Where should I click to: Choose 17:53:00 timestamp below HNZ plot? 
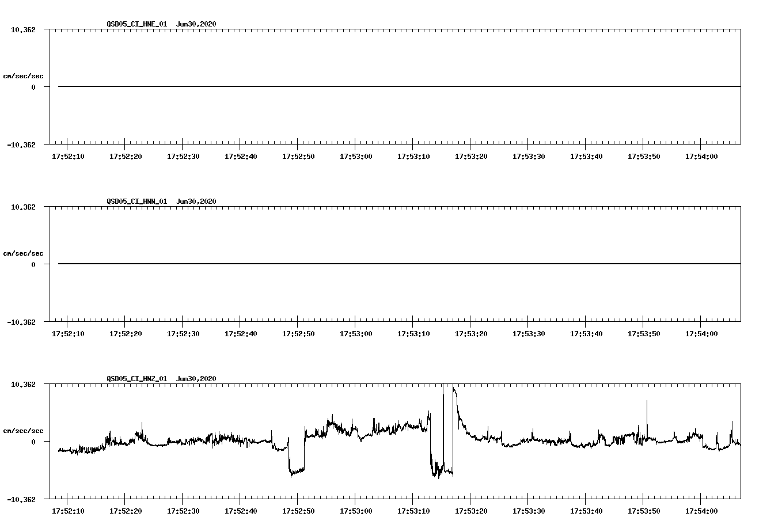(356, 511)
